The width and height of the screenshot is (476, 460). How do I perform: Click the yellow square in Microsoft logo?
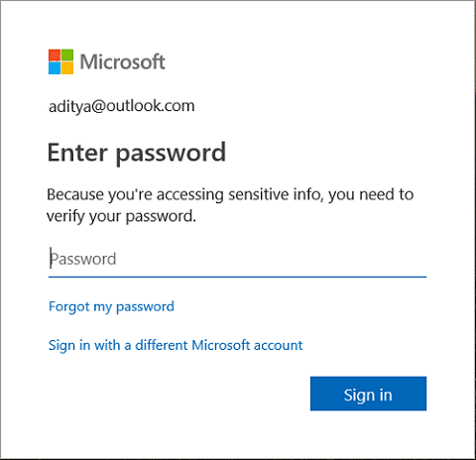tap(67, 68)
